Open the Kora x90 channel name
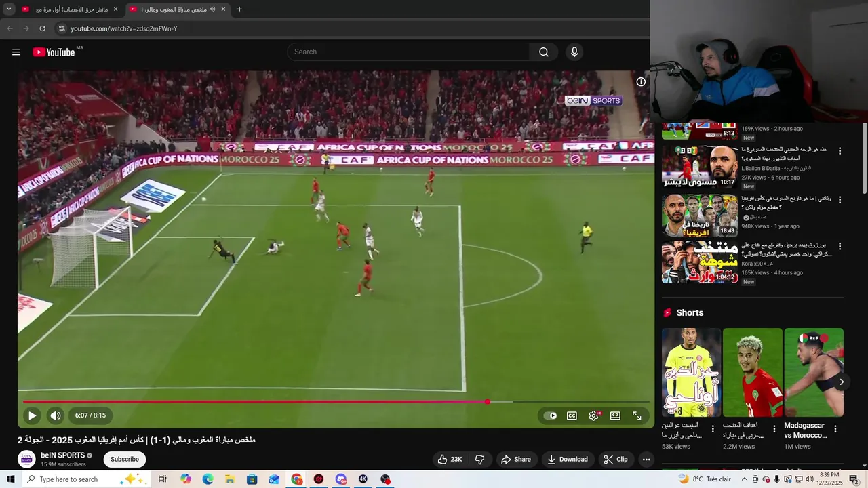The image size is (868, 488). 757,264
